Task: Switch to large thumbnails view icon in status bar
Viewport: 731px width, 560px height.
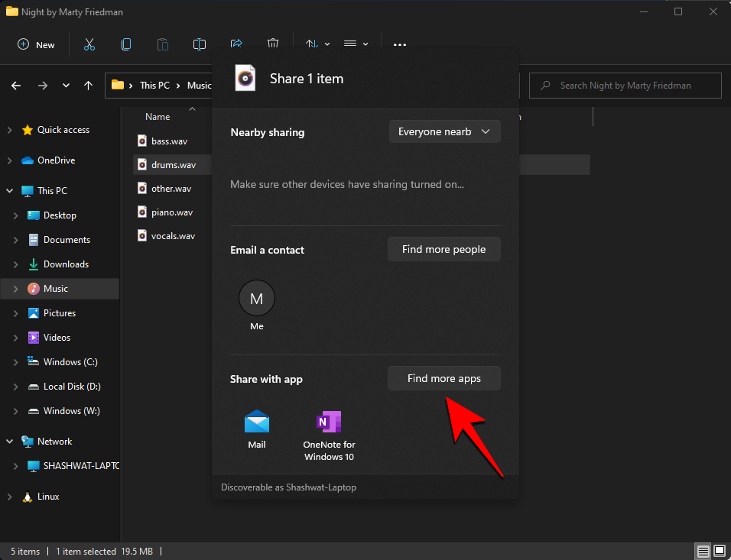Action: [720, 552]
